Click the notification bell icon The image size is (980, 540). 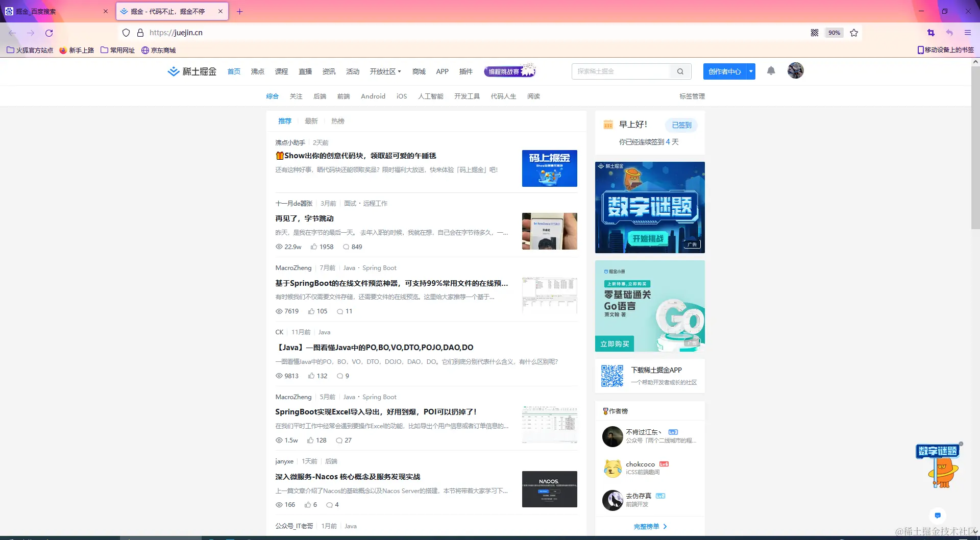771,71
